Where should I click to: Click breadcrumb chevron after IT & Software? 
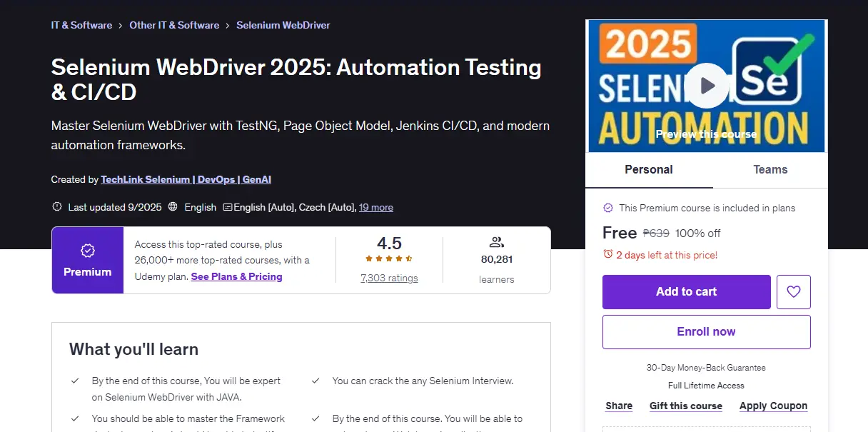(x=121, y=26)
